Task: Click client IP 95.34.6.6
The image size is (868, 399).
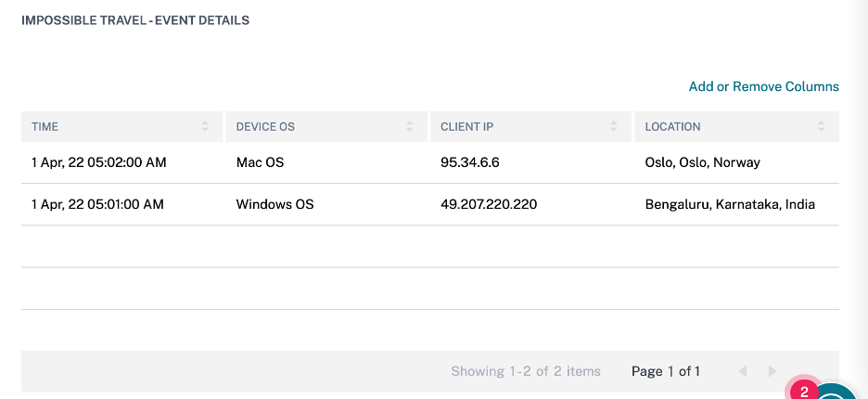Action: [x=470, y=162]
